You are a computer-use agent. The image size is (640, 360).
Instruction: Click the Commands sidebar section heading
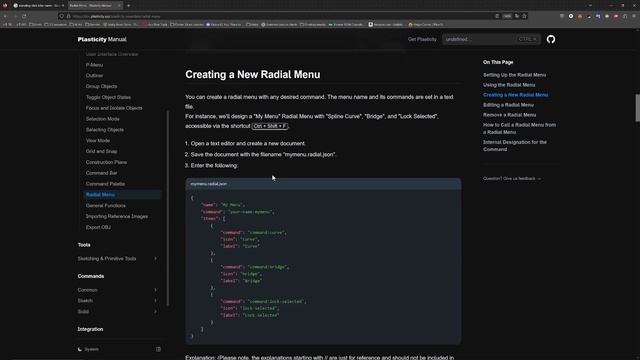click(x=91, y=276)
